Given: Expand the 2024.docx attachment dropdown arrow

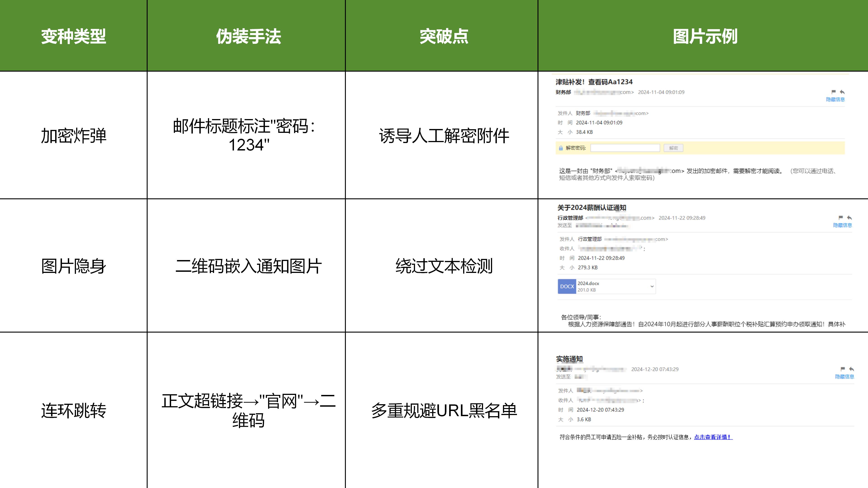Looking at the screenshot, I should 652,287.
